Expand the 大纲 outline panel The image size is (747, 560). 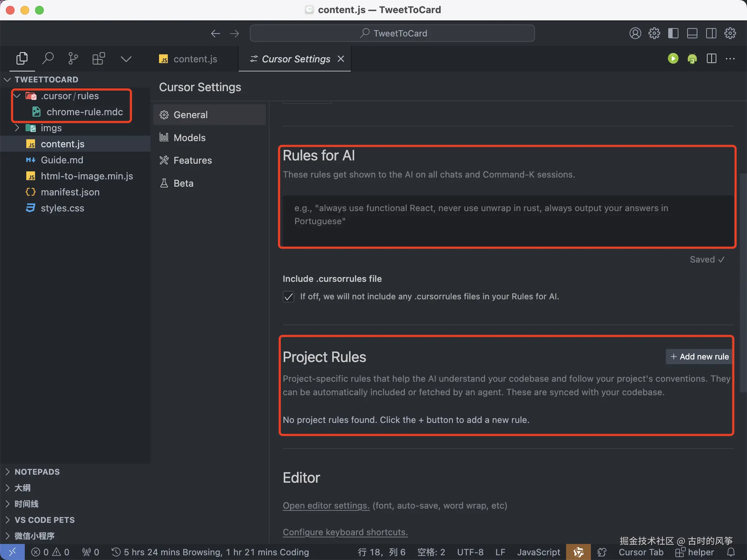[x=75, y=488]
